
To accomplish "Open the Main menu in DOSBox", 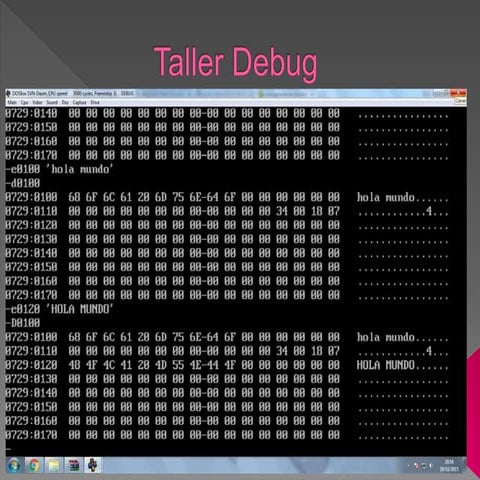I will pyautogui.click(x=12, y=102).
